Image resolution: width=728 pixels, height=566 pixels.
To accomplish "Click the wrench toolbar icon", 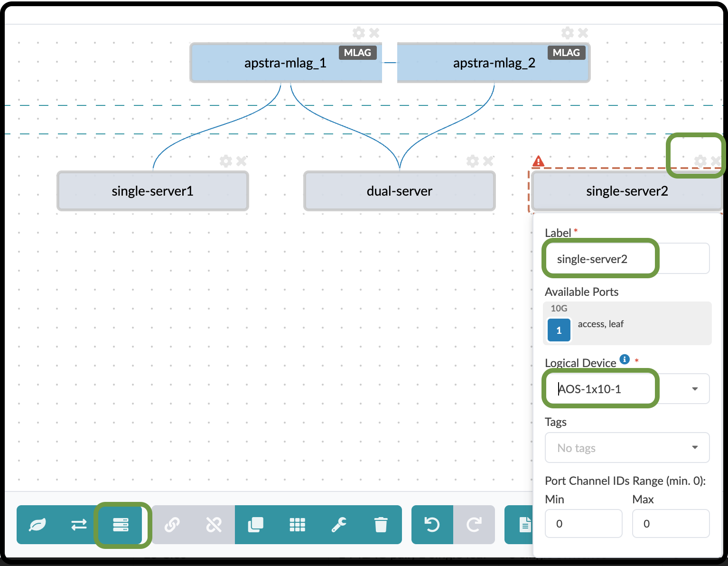I will 339,525.
